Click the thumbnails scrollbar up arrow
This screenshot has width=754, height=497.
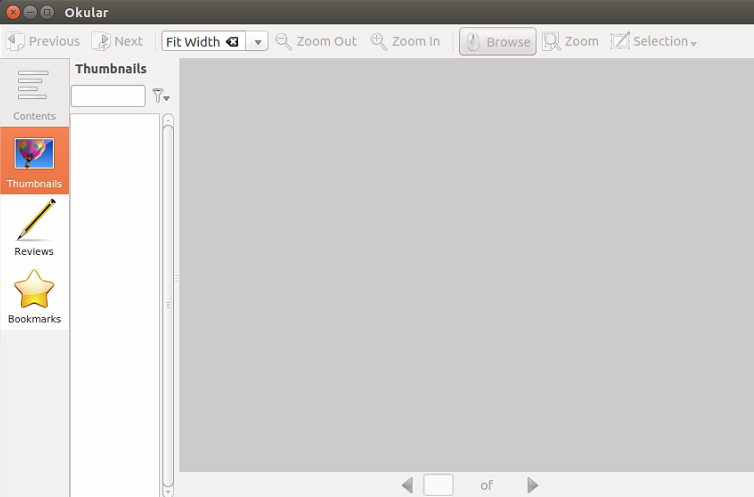(168, 120)
